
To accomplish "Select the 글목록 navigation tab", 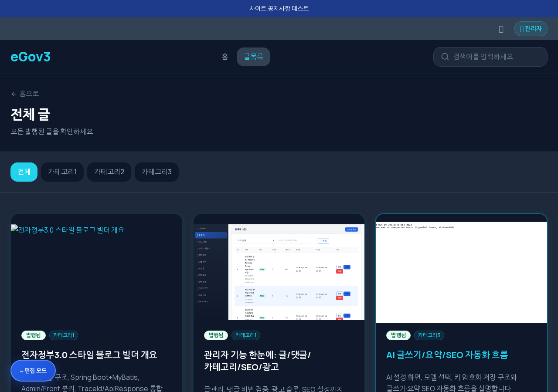I will point(253,57).
